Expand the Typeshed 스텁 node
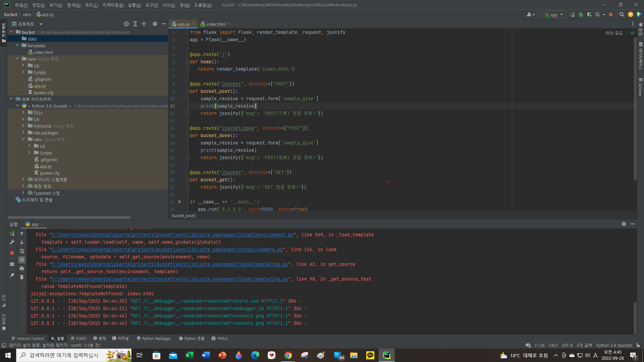This screenshot has height=362, width=644. [x=23, y=193]
